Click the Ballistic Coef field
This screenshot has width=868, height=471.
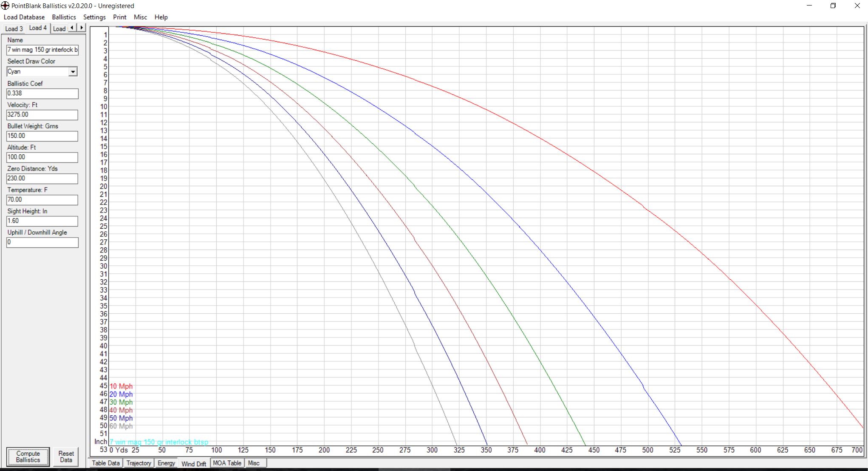pyautogui.click(x=42, y=93)
